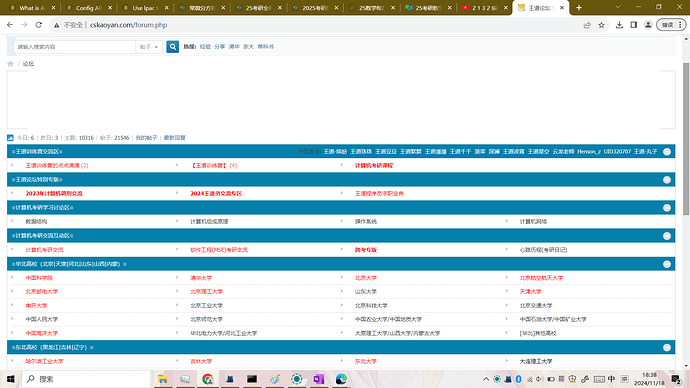Open the 帖子 search type dropdown
Image resolution: width=690 pixels, height=388 pixels.
pyautogui.click(x=149, y=47)
